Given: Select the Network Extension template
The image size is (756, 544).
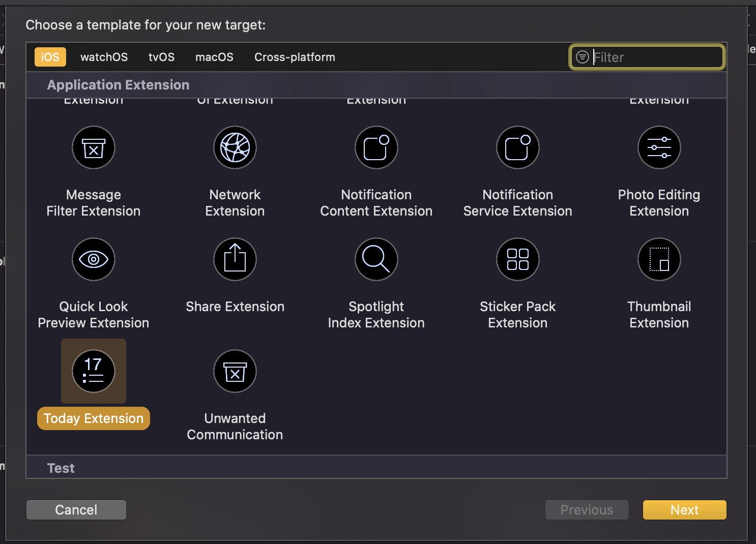Looking at the screenshot, I should point(235,147).
